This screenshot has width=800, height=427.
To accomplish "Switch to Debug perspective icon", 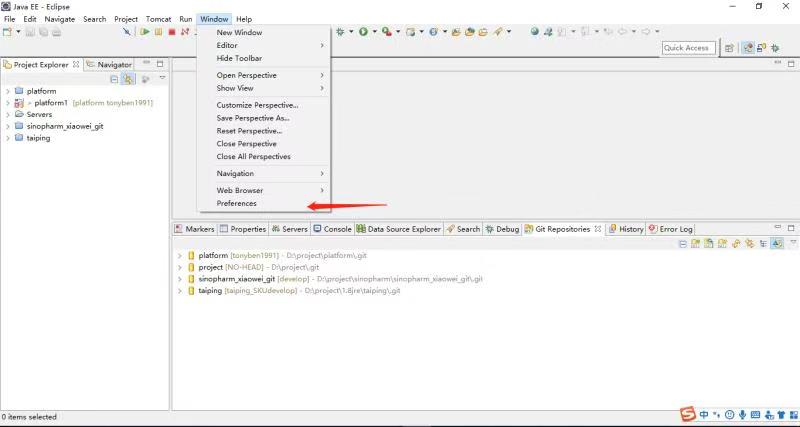I will pos(775,48).
